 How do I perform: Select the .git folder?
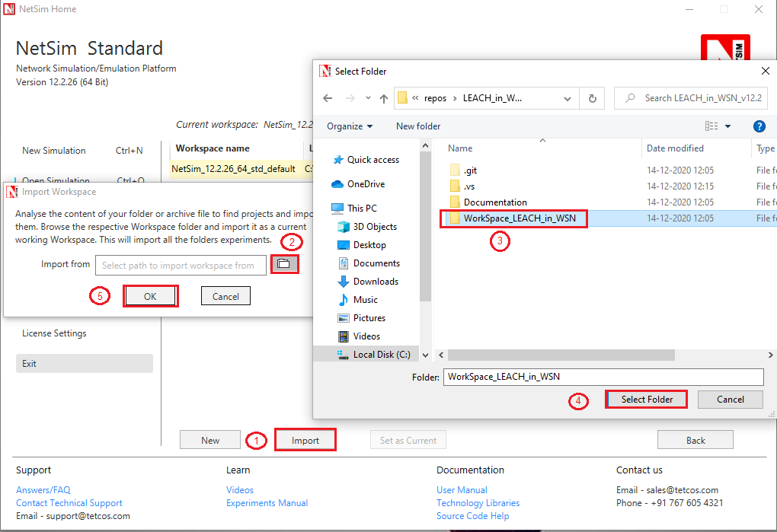(x=464, y=170)
